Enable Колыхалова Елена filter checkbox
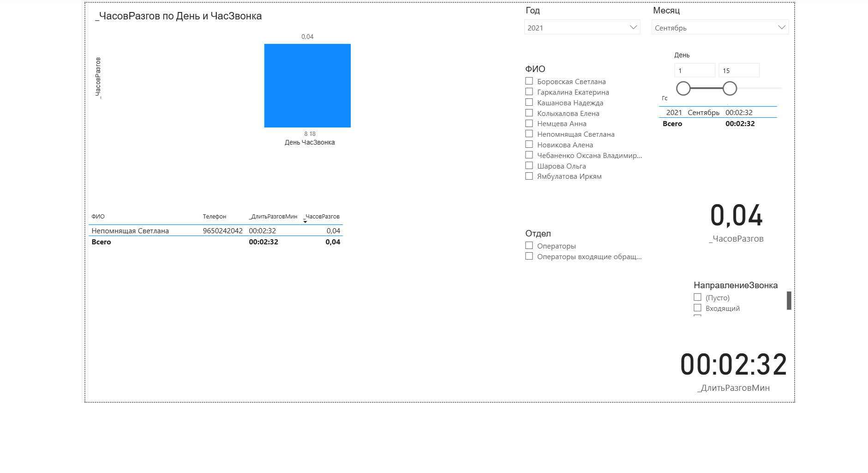868x473 pixels. (529, 113)
